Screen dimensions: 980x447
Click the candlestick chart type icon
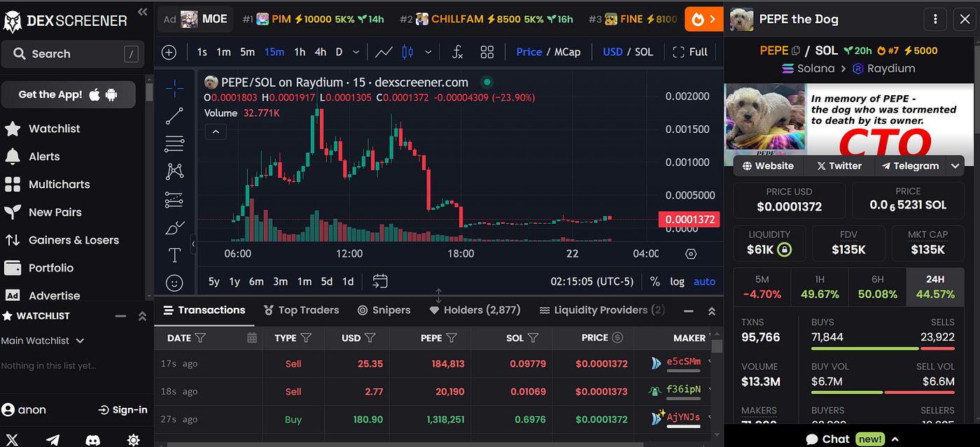click(409, 52)
